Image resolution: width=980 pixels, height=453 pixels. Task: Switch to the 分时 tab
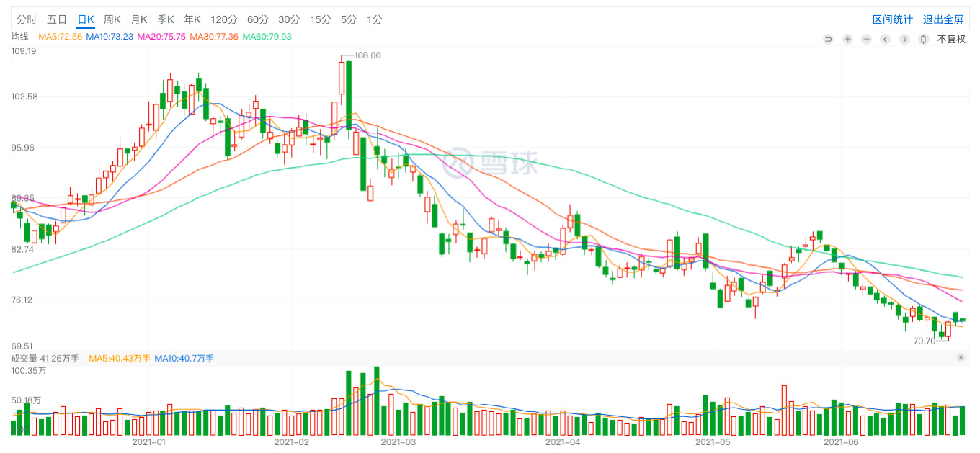click(x=27, y=19)
